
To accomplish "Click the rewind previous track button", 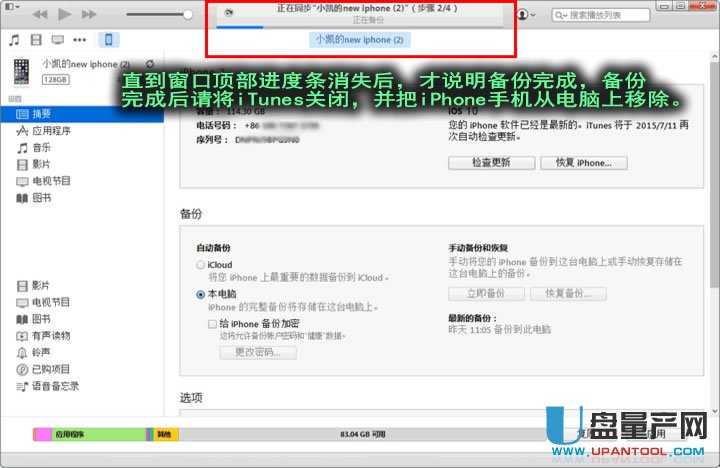I will pos(40,14).
